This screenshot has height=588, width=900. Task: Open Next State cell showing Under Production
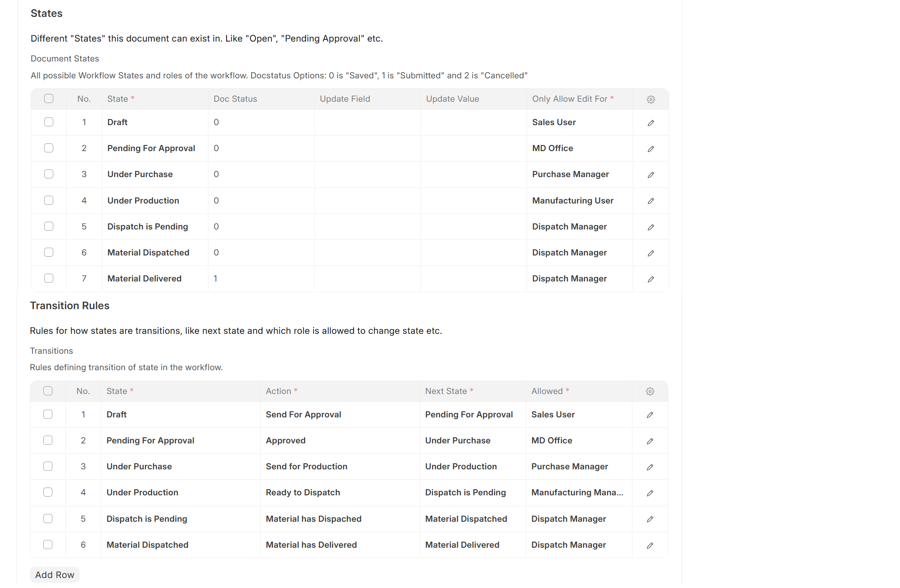coord(472,466)
